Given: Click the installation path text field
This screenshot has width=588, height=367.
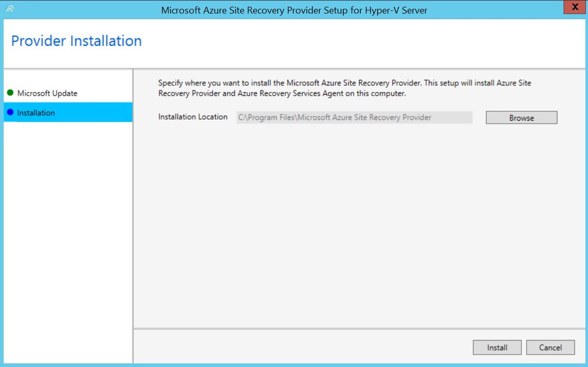Looking at the screenshot, I should (354, 117).
